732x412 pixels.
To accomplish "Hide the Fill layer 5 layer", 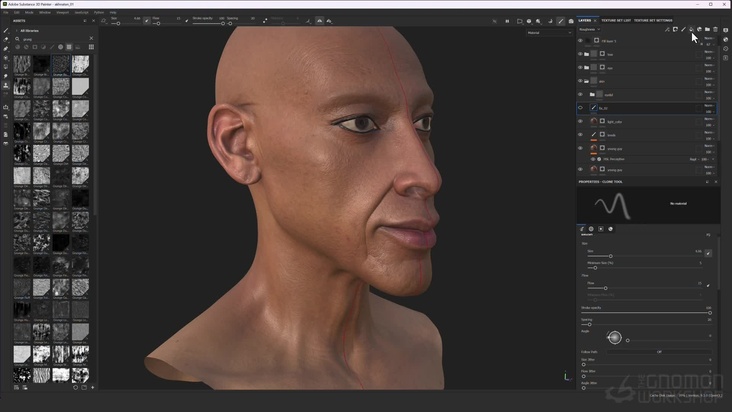I will point(580,41).
